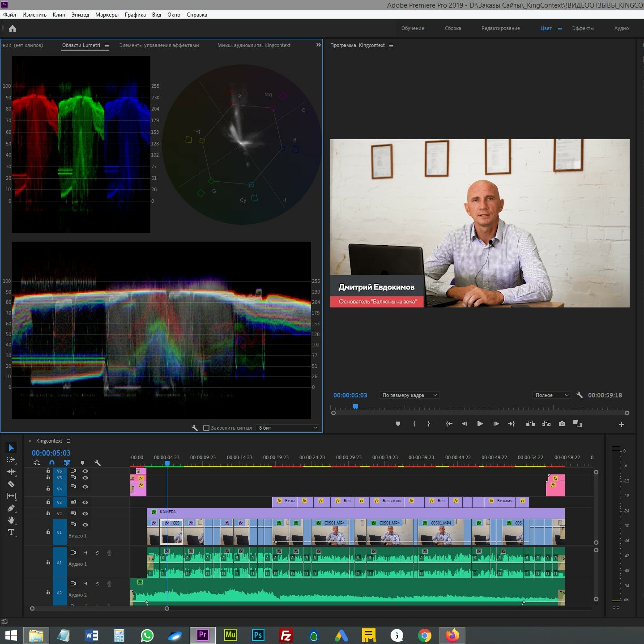Image resolution: width=644 pixels, height=644 pixels.
Task: Select the Ripple Edit tool
Action: (11, 472)
